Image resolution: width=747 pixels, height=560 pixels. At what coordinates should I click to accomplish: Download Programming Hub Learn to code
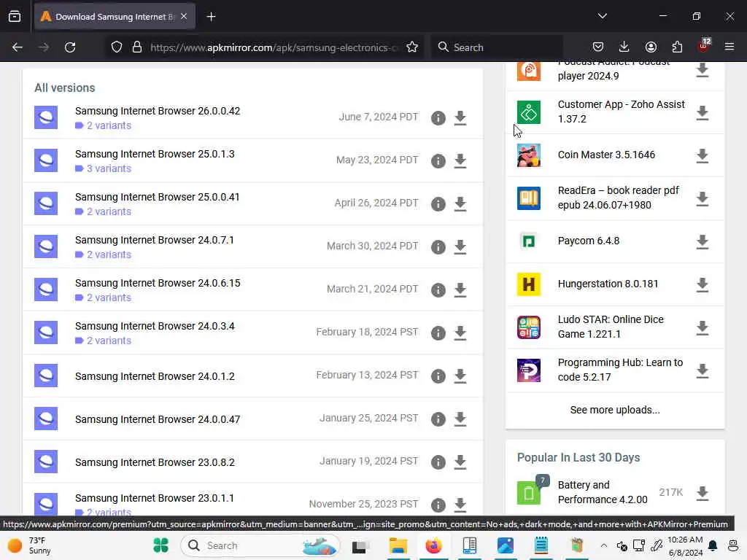coord(702,370)
